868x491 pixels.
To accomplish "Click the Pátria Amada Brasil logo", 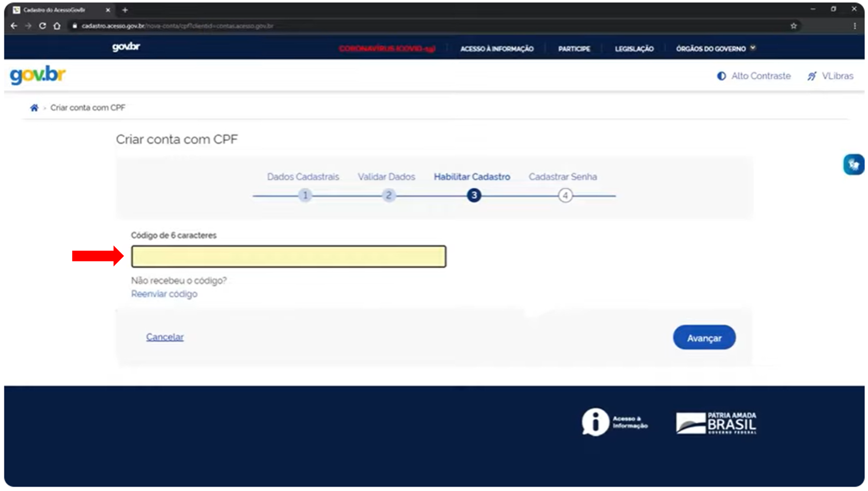I will 716,423.
